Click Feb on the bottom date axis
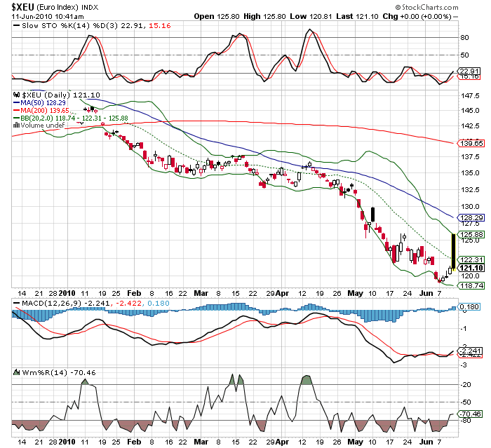The height and width of the screenshot is (448, 491). point(134,442)
